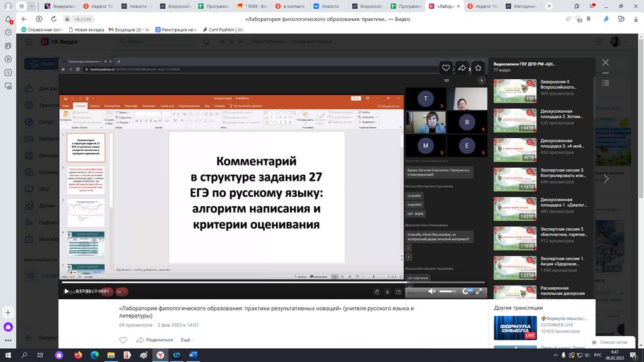Close the video player with the X
644x362 pixels.
[x=606, y=63]
